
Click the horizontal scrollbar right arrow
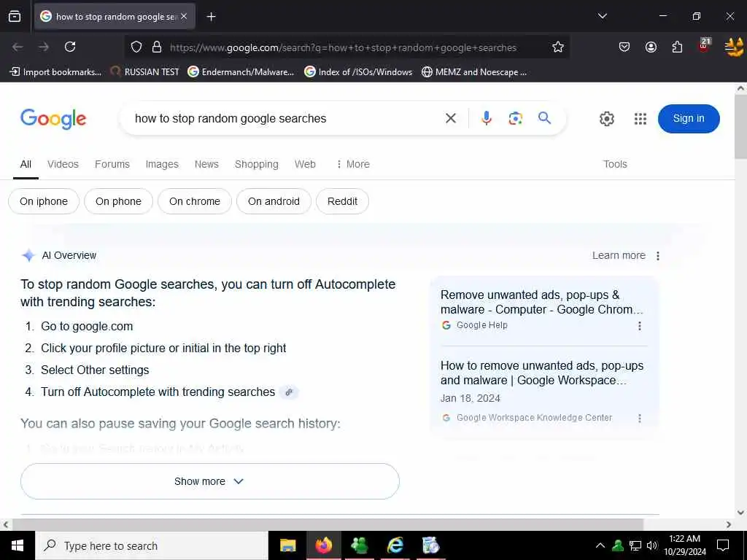tap(729, 524)
